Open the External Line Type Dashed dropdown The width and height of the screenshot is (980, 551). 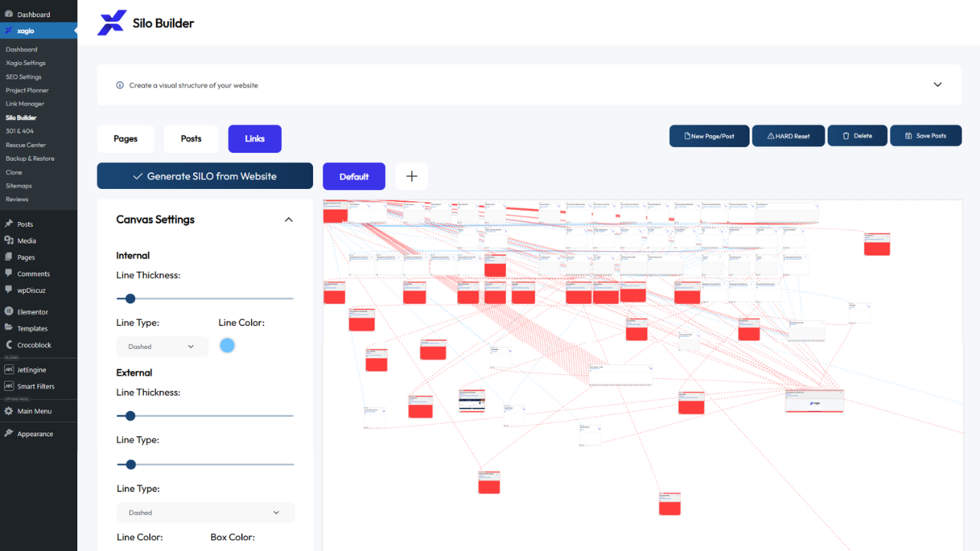click(x=205, y=513)
